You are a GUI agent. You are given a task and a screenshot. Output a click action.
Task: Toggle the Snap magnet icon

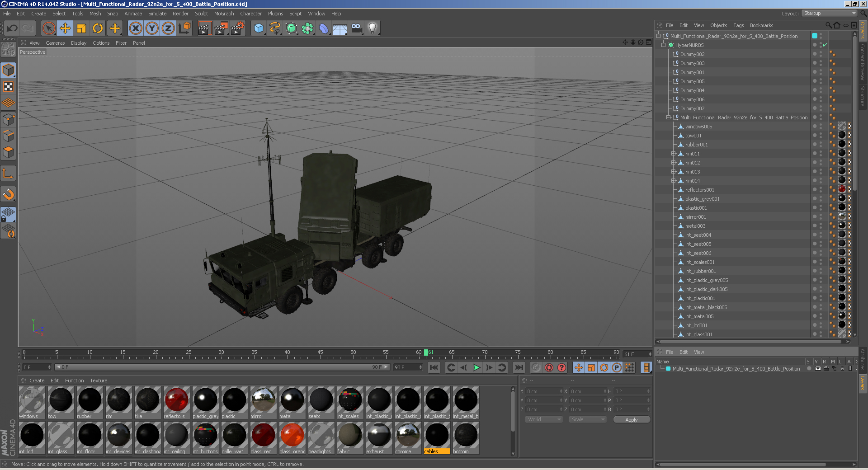click(8, 194)
